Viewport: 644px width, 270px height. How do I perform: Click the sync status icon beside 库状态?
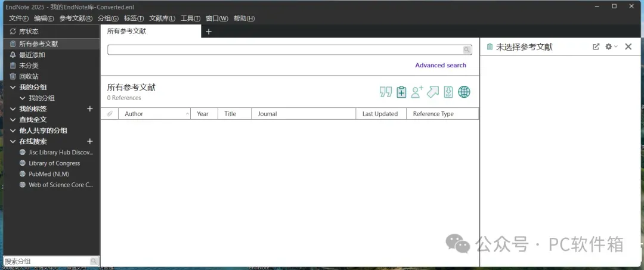tap(13, 32)
